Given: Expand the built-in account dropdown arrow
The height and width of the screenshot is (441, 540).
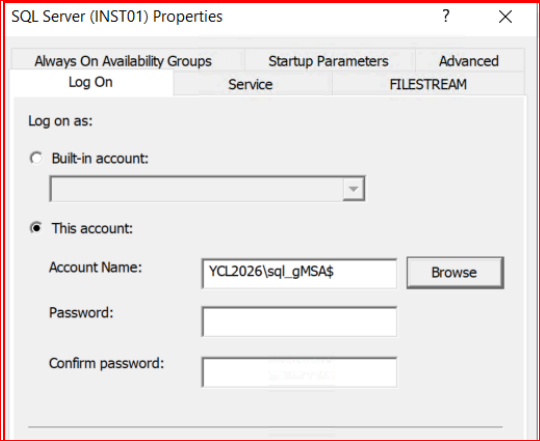Looking at the screenshot, I should [x=353, y=189].
